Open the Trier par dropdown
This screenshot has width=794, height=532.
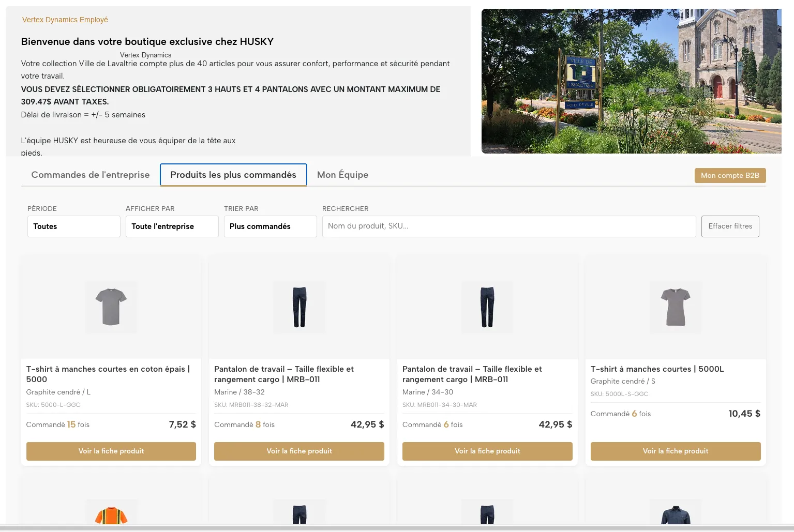point(271,226)
